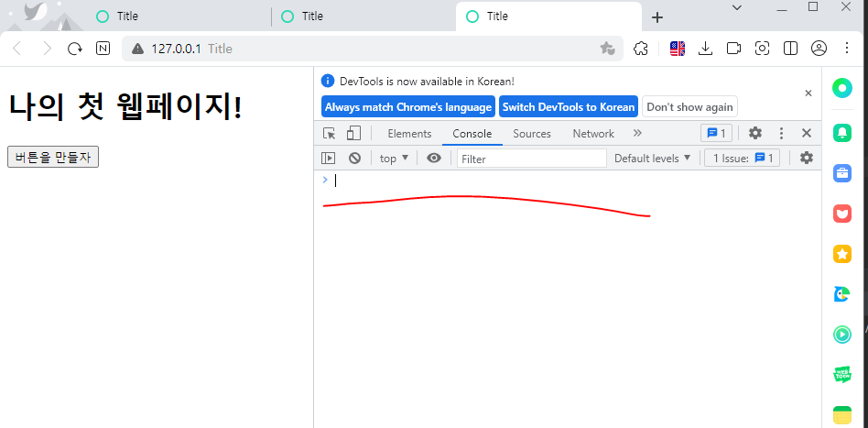868x428 pixels.
Task: Switch to the second Title browser tab
Action: 363,16
